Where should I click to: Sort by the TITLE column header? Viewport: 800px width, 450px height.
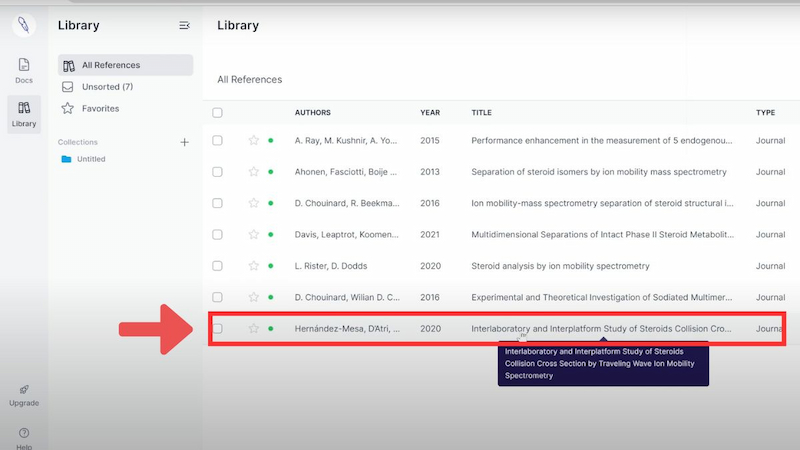pos(482,113)
